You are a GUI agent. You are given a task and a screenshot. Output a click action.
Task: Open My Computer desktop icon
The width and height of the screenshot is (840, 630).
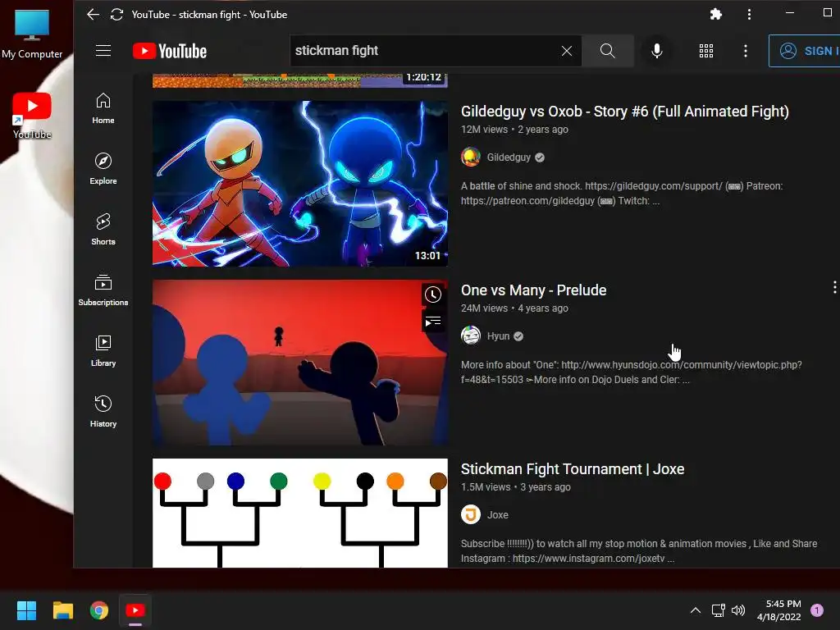[32, 33]
